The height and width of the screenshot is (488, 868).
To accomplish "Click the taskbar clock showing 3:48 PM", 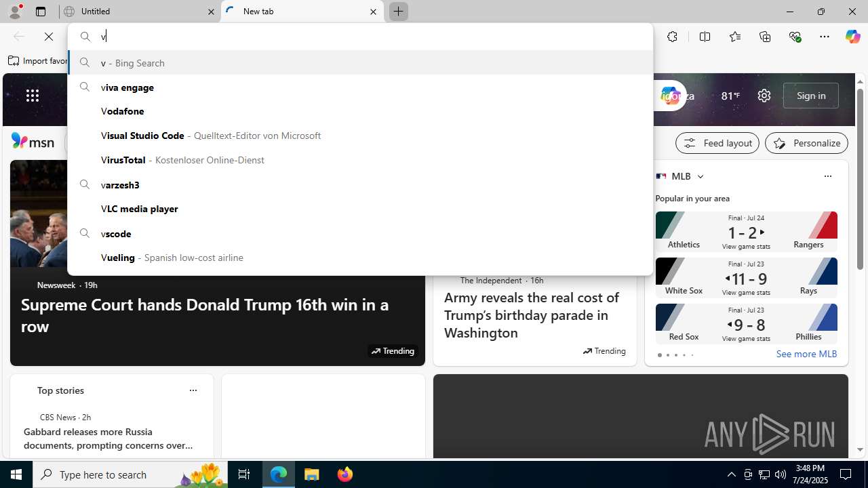I will [810, 474].
